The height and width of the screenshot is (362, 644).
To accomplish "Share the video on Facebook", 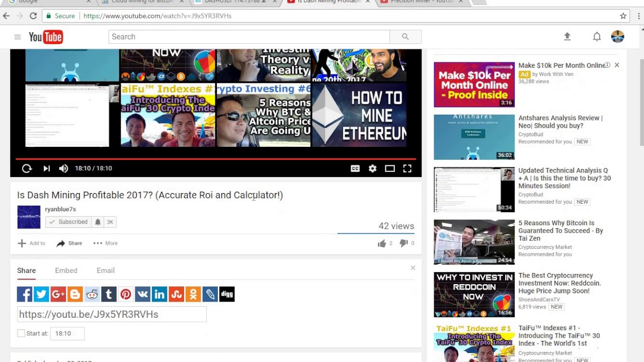I will coord(25,294).
